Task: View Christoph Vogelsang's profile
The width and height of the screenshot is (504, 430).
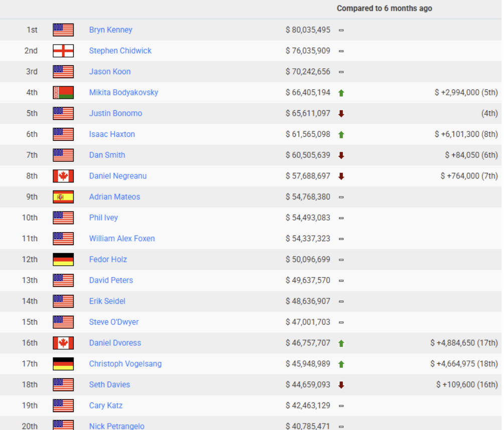Action: (x=125, y=364)
